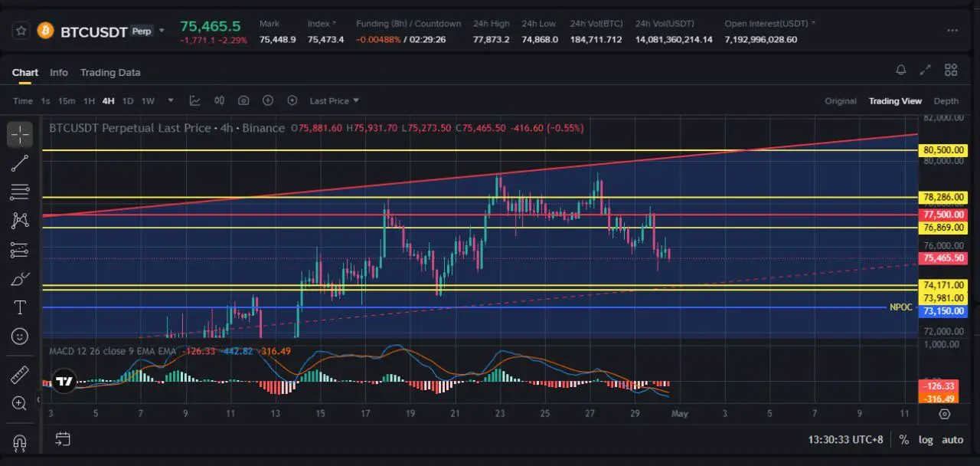This screenshot has width=980, height=466.
Task: Click the 74,171.00 price level label
Action: (944, 285)
